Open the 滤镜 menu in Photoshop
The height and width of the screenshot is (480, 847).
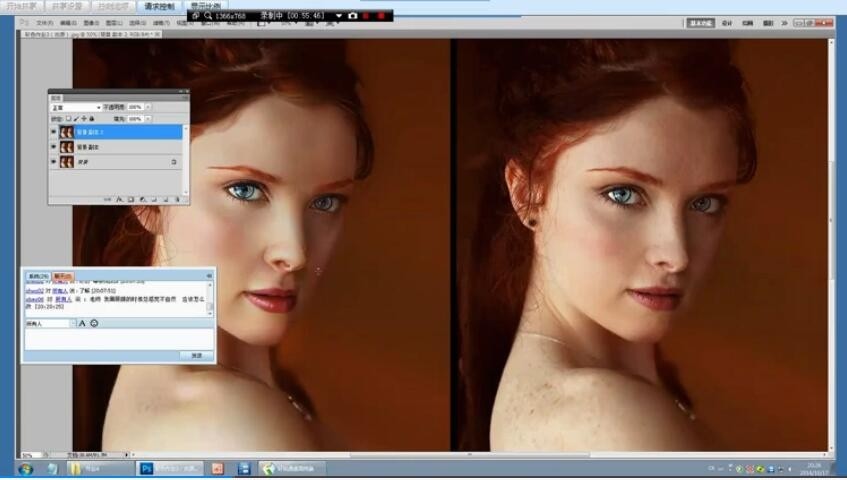coord(162,23)
